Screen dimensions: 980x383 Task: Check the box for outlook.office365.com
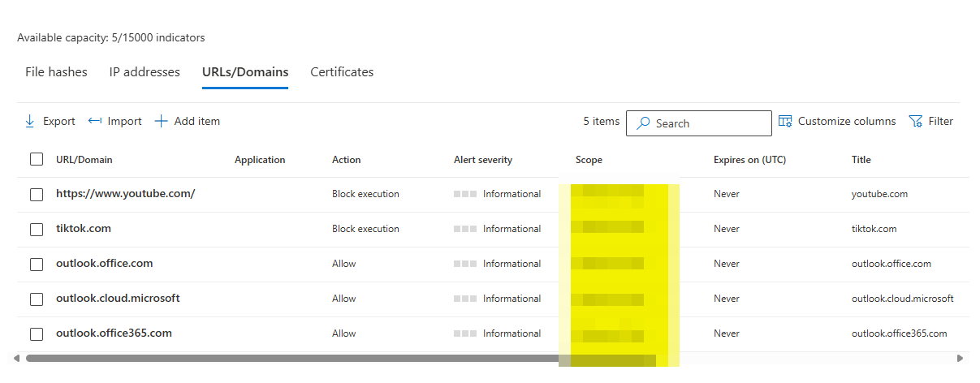pos(37,334)
